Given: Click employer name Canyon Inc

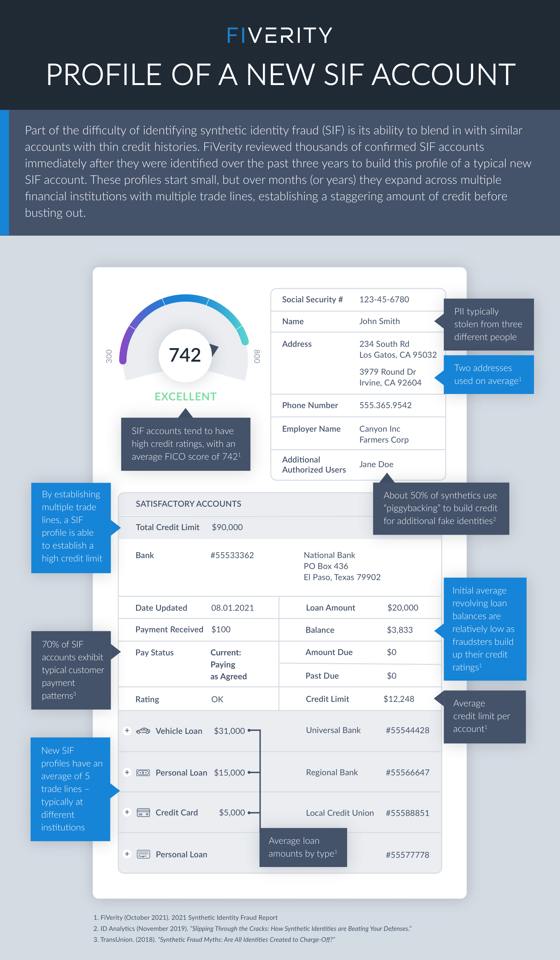Looking at the screenshot, I should 379,429.
